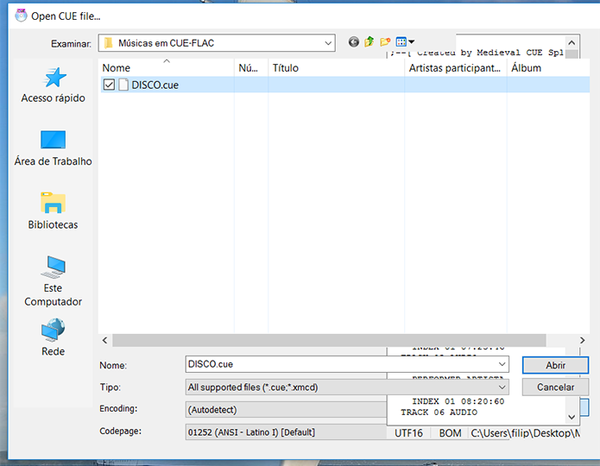Open the Encoding Autodetect dropdown
Screen dimensions: 600x466
pos(286,410)
